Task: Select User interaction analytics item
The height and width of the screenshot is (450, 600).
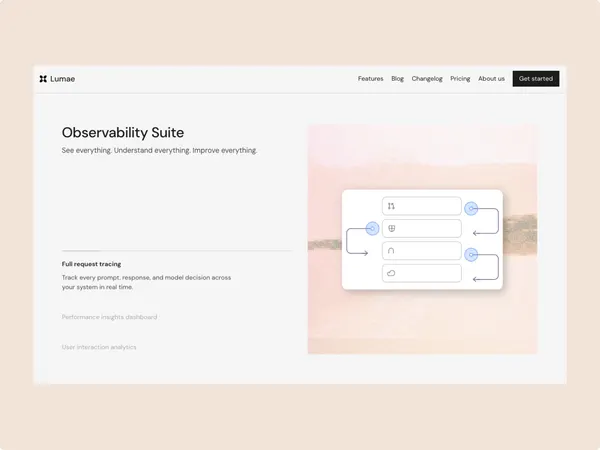Action: point(99,347)
